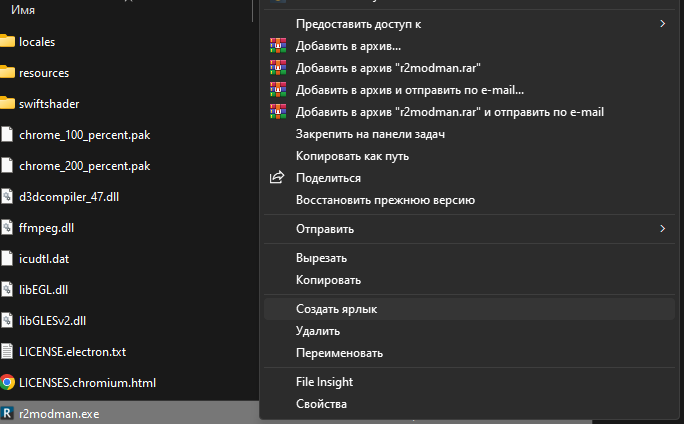Select Добавить в архив "r2modman.rar" option
The image size is (684, 424).
tap(389, 68)
